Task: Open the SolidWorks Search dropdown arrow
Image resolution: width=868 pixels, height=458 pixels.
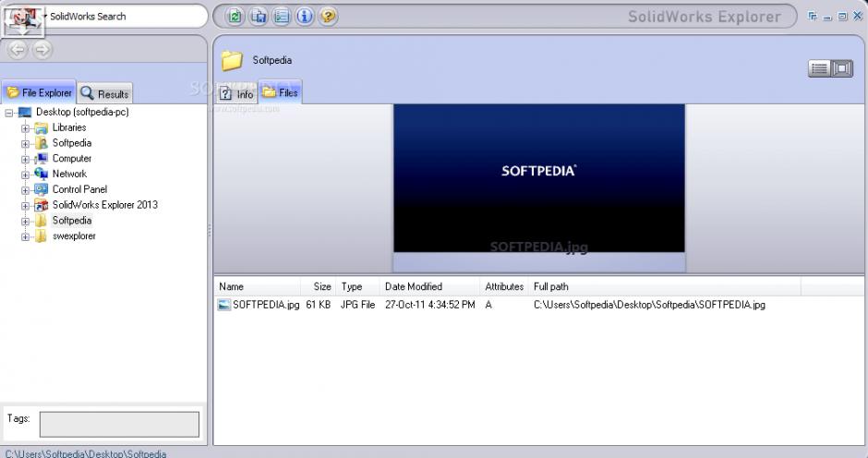Action: point(45,16)
